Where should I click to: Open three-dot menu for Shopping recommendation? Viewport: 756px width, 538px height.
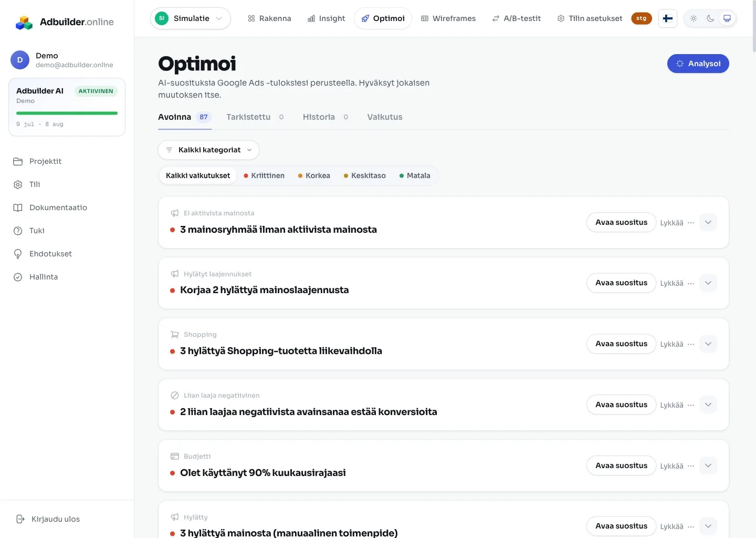691,344
